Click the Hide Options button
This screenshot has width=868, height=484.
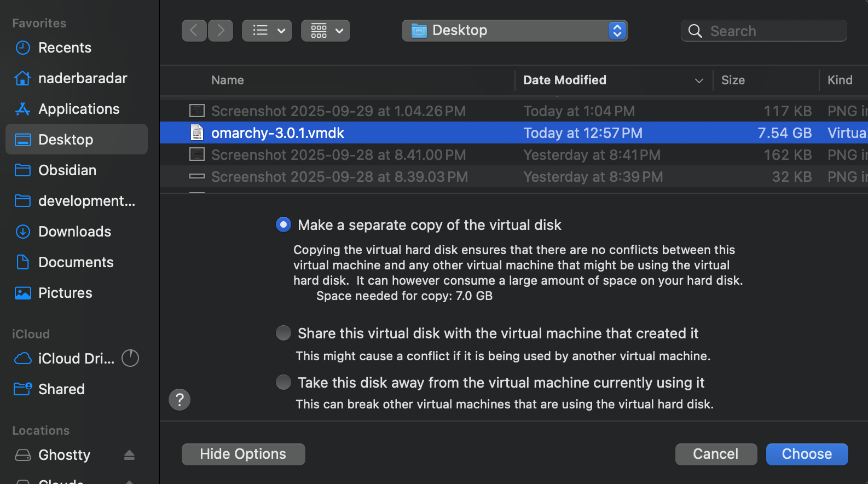click(243, 454)
